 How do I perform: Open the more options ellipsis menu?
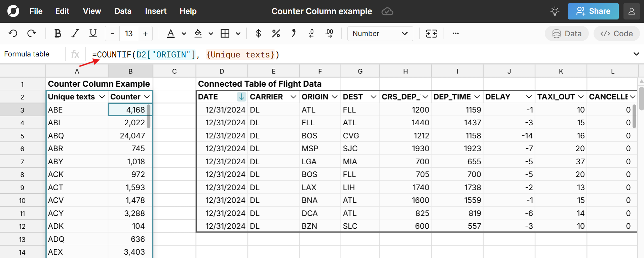(x=455, y=34)
